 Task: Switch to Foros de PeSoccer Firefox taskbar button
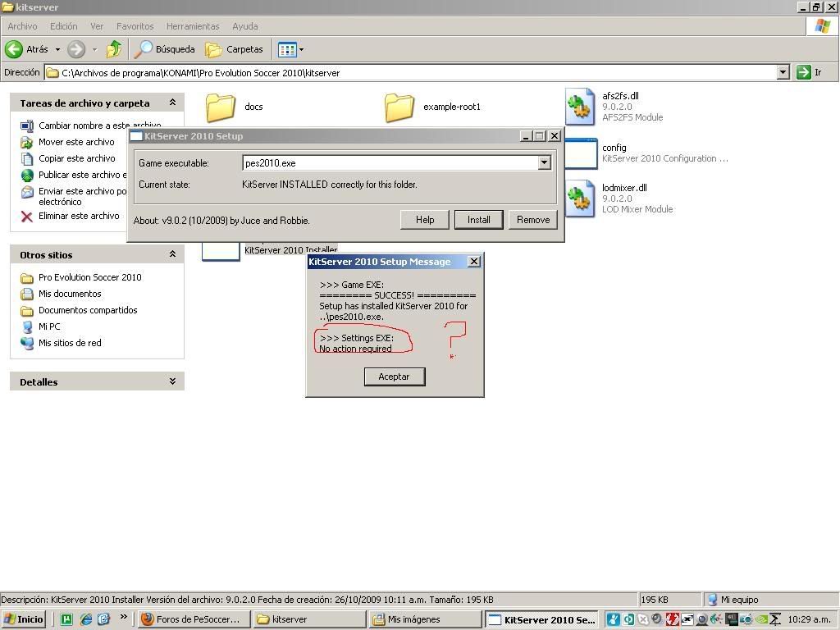[194, 619]
